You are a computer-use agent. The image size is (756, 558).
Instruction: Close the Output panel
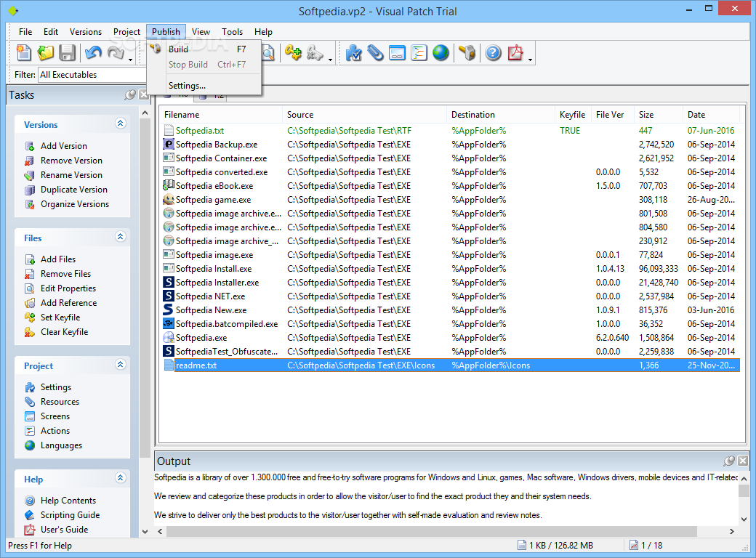[743, 461]
